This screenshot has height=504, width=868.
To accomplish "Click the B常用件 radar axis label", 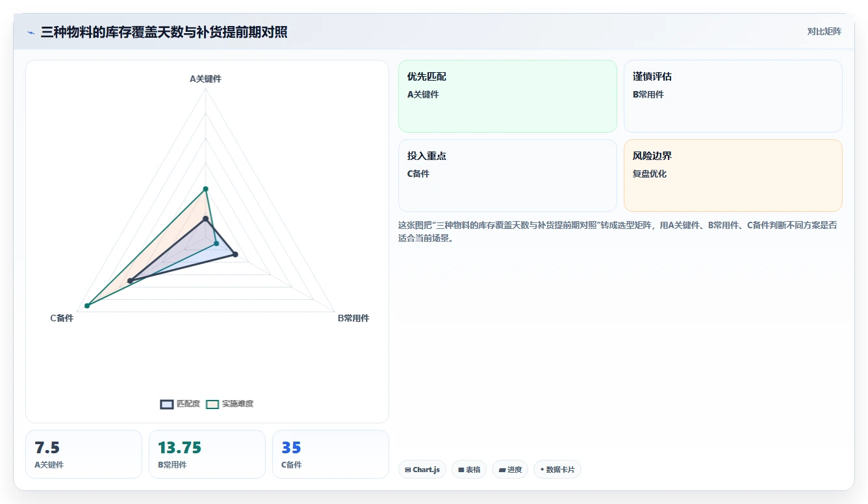I will 353,318.
